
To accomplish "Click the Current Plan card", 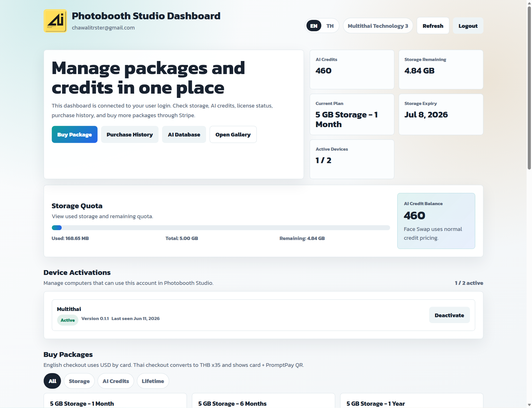I will pos(352,114).
